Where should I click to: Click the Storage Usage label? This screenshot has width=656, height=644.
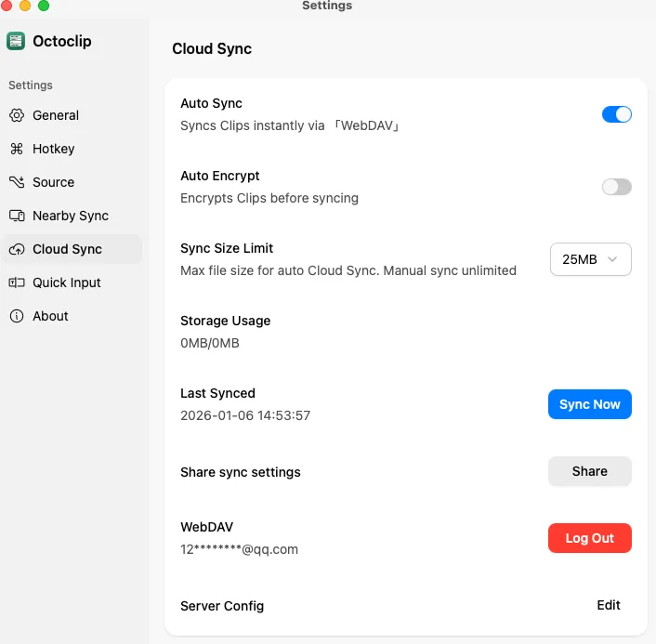click(225, 321)
